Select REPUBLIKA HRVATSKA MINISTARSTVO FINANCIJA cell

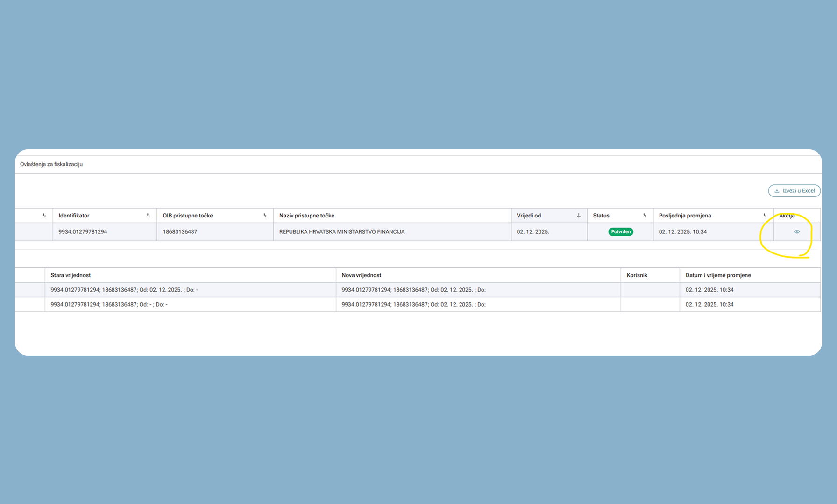point(342,232)
